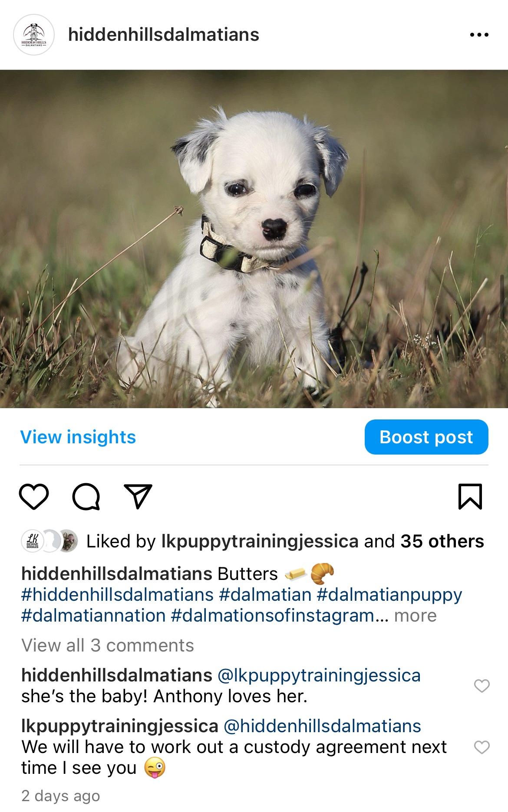
Task: Tap hiddenhillsdalmatians username in header
Action: coord(164,35)
